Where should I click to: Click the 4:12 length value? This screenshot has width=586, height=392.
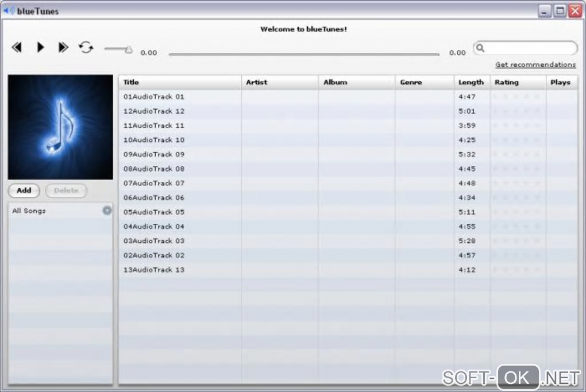[x=467, y=270]
